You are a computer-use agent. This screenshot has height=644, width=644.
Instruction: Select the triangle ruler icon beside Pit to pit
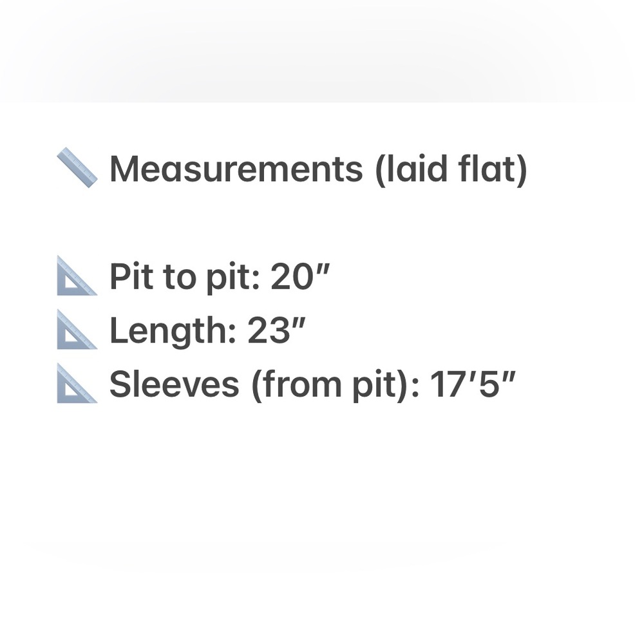point(77,276)
